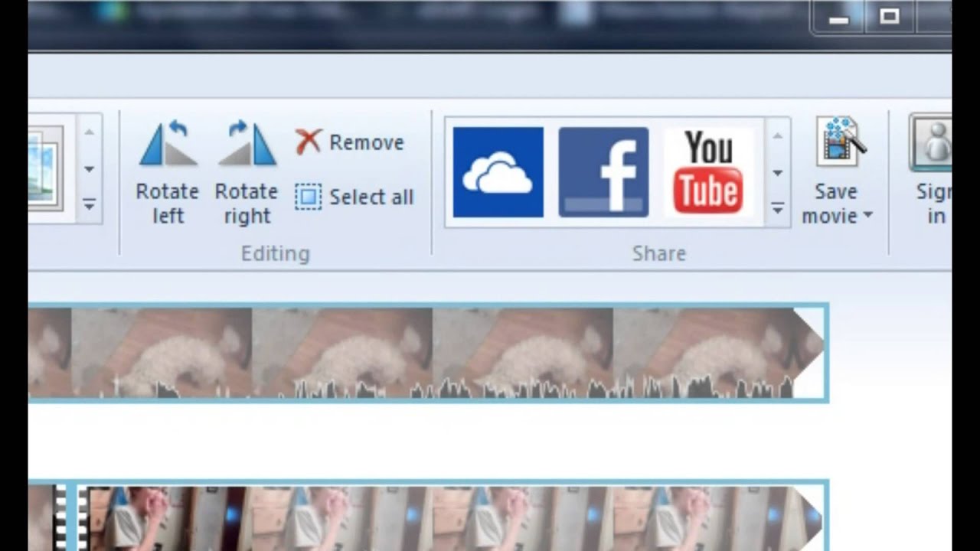Minimize the Movie Maker window
The width and height of the screenshot is (980, 551).
[x=839, y=19]
